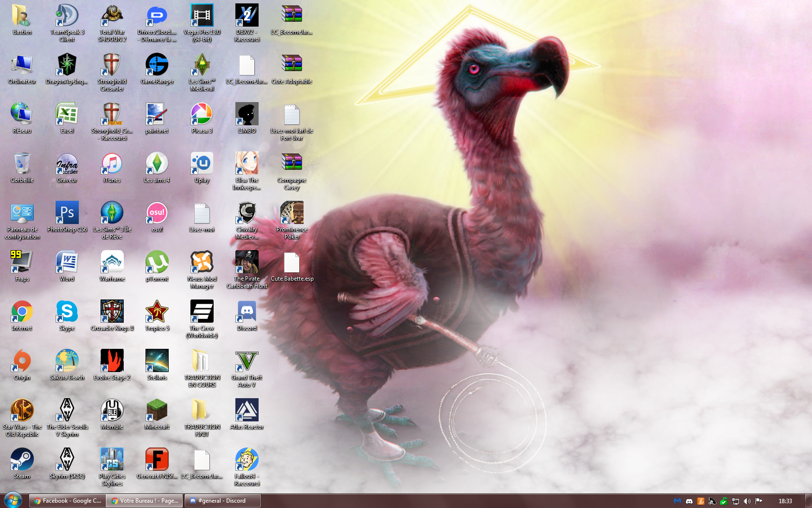Click the Windows Start button

tap(13, 500)
